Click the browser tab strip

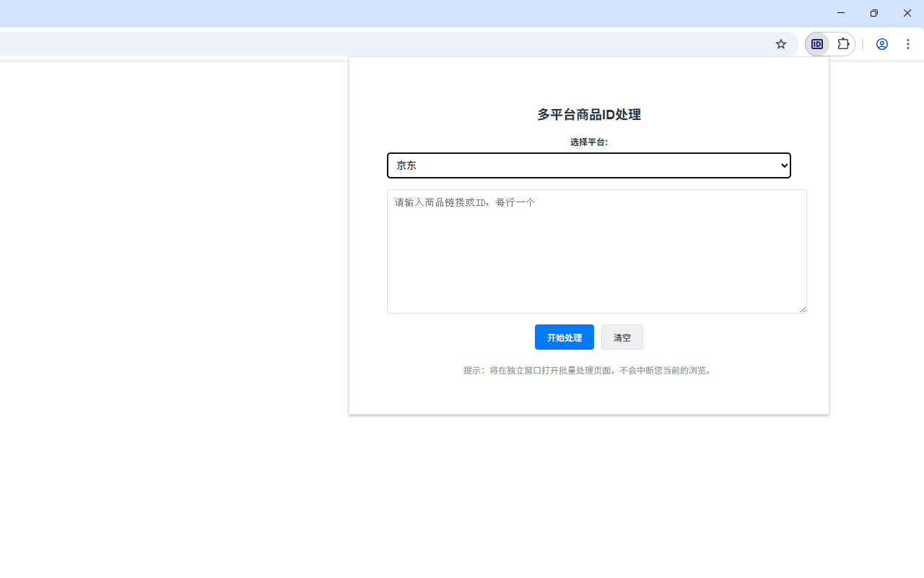click(289, 13)
